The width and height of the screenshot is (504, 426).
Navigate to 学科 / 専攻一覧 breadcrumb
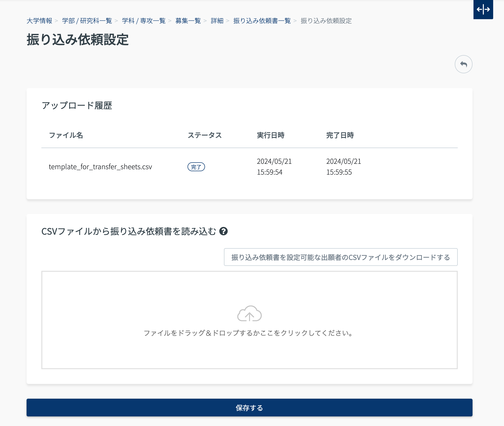(x=144, y=21)
